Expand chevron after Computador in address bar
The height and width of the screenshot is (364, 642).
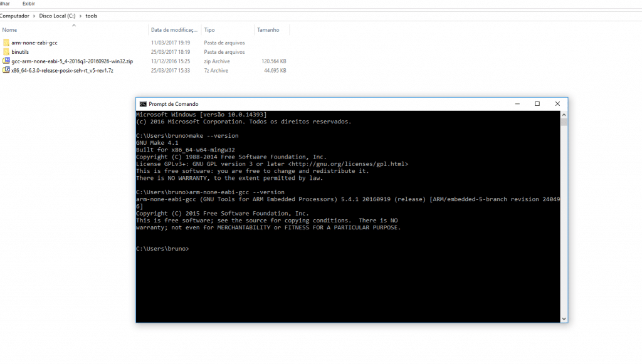tap(34, 16)
